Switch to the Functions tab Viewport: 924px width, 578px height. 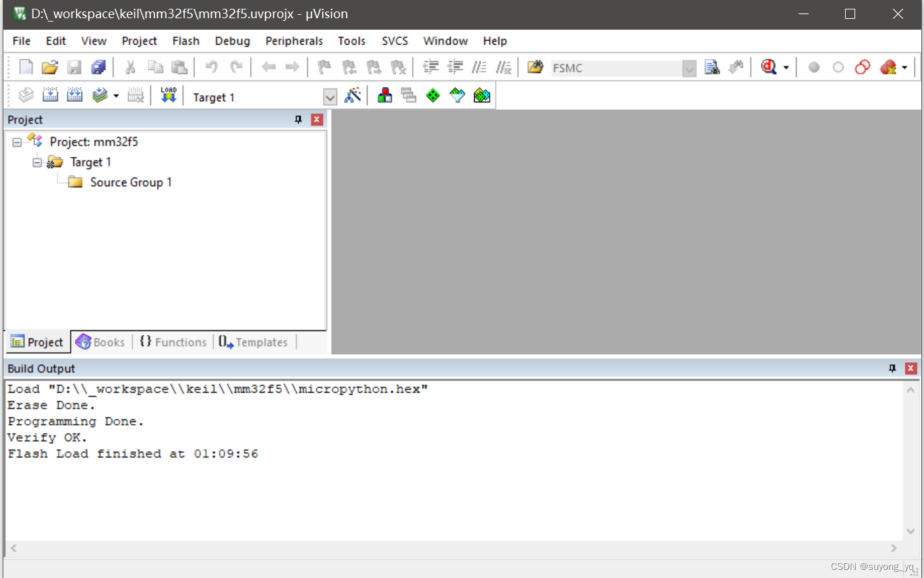pos(173,342)
